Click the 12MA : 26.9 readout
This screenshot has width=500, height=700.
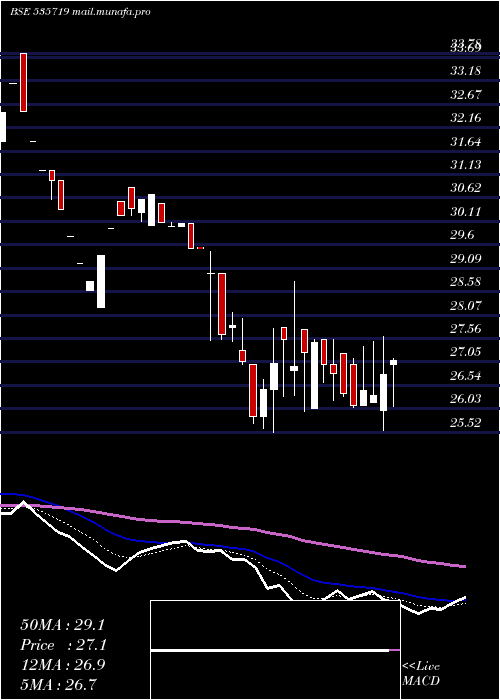[x=62, y=665]
